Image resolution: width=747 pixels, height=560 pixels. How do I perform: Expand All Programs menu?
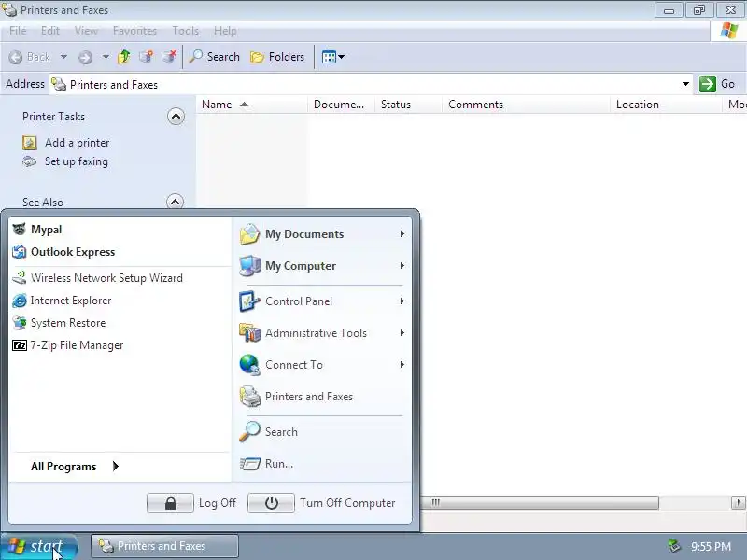75,467
